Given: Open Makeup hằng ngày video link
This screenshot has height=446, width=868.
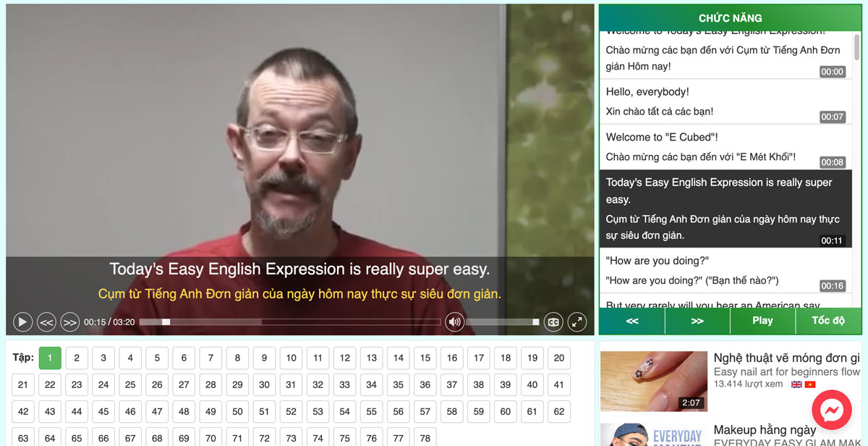Looking at the screenshot, I should tap(765, 429).
